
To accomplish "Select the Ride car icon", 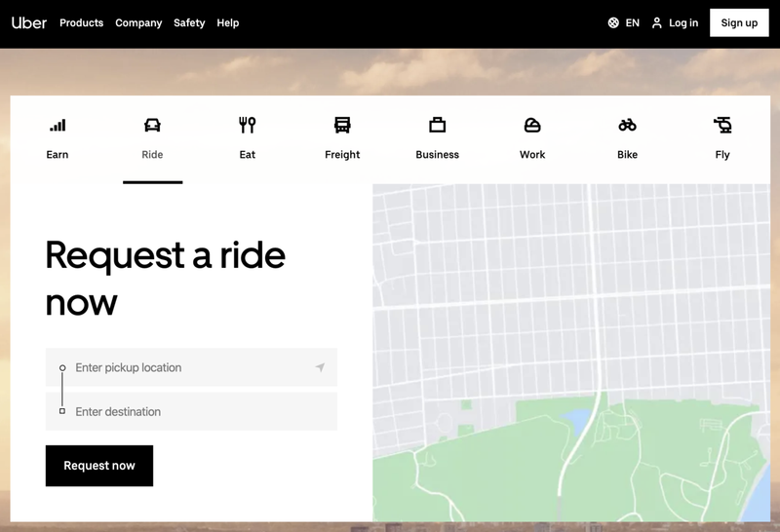I will [152, 126].
